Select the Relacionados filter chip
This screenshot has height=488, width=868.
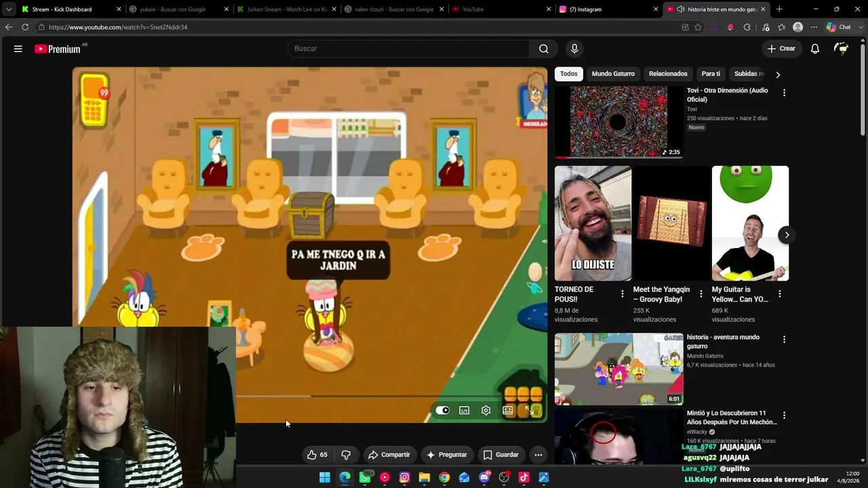point(668,74)
